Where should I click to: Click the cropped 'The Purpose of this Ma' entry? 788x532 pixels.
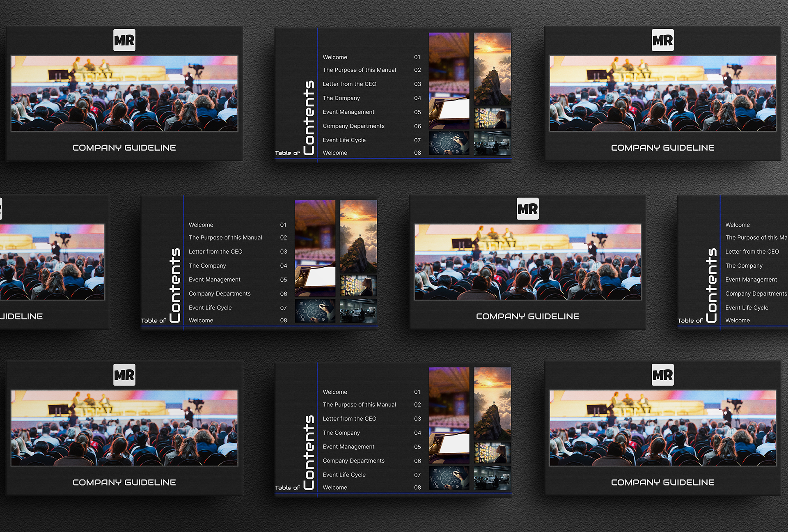pos(756,238)
